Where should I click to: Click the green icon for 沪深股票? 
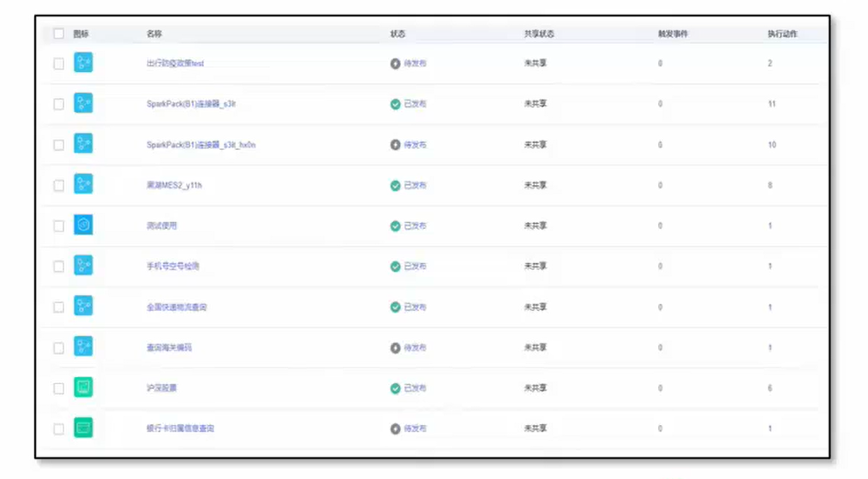click(83, 387)
